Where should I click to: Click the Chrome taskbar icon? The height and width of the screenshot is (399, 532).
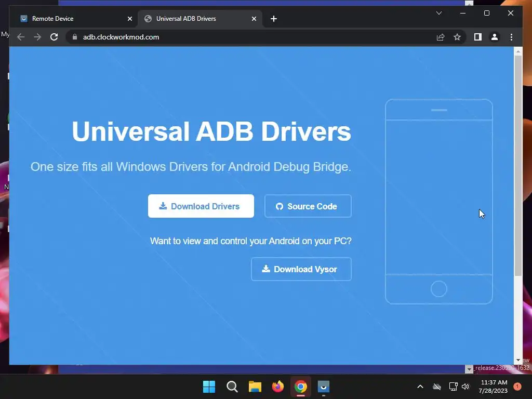pos(301,387)
